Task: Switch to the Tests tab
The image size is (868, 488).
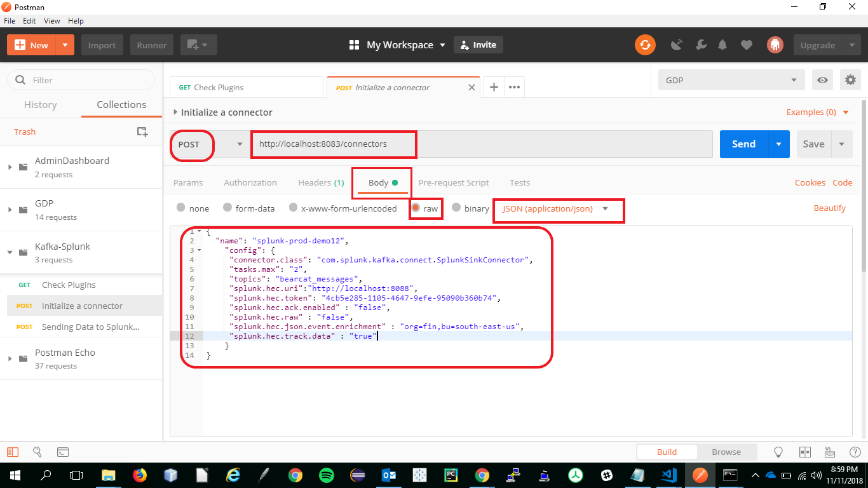Action: tap(520, 182)
